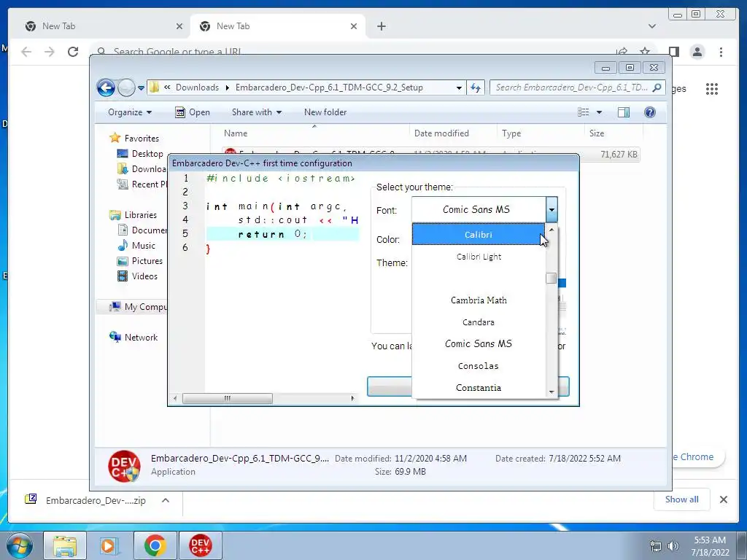The height and width of the screenshot is (560, 747).
Task: Click Chrome back button
Action: coord(26,52)
